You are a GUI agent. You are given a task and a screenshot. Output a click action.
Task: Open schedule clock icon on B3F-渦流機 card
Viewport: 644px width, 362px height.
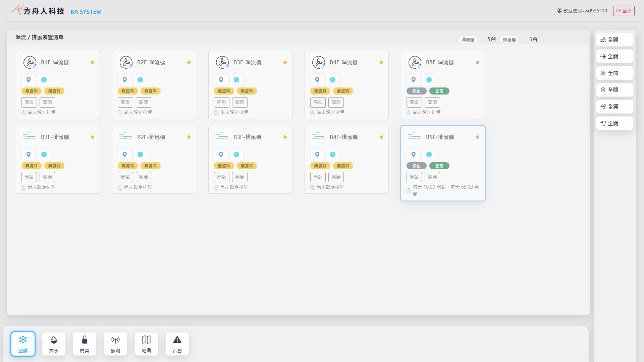[x=236, y=80]
